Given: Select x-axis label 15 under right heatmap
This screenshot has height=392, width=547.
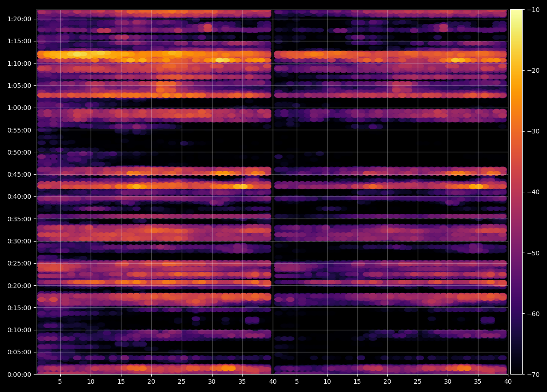Looking at the screenshot, I should pyautogui.click(x=357, y=381).
